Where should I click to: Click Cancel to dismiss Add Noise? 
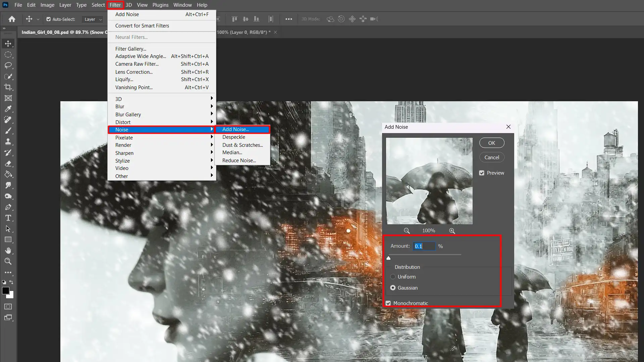point(492,157)
